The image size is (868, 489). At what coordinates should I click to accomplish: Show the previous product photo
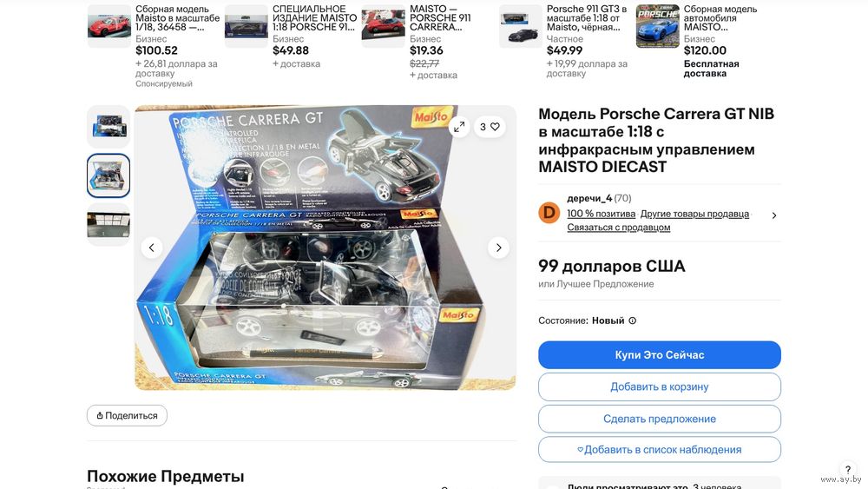click(152, 248)
